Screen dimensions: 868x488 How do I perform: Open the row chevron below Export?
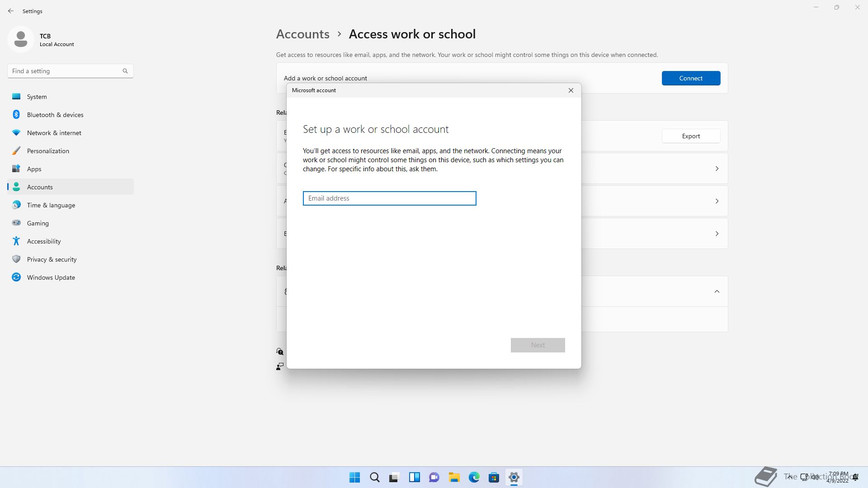click(x=717, y=169)
